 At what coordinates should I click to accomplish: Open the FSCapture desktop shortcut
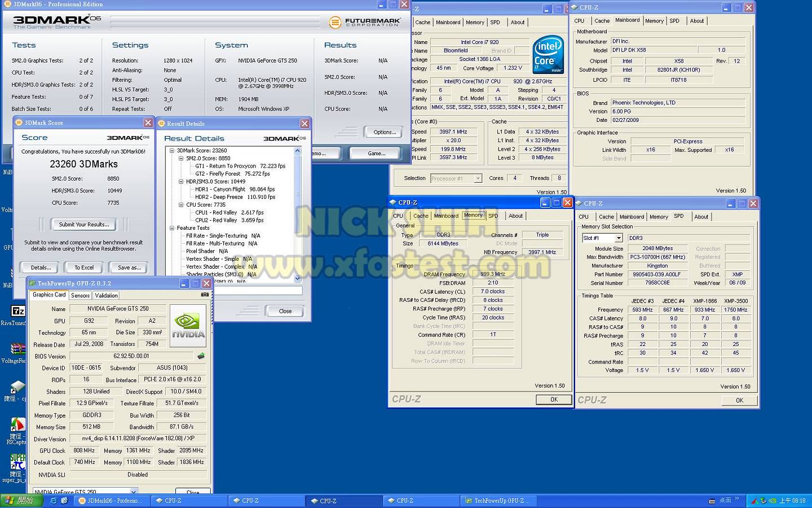click(x=17, y=424)
